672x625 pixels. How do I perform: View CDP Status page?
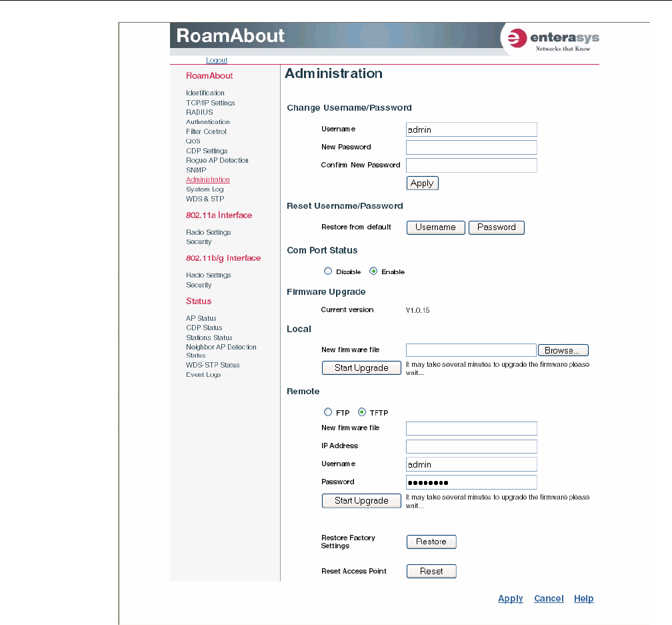204,328
